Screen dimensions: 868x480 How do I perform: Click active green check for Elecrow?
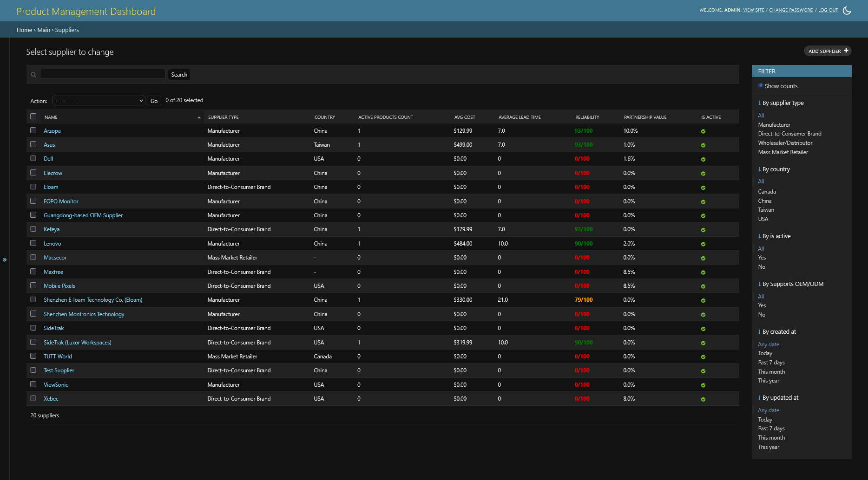point(703,174)
